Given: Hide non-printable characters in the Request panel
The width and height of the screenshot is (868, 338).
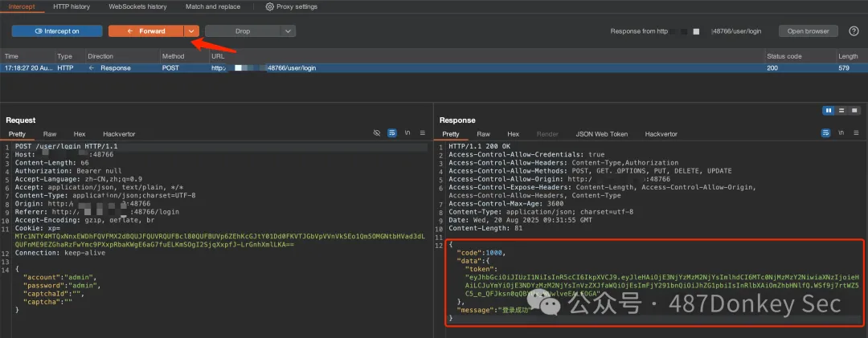Looking at the screenshot, I should [377, 133].
